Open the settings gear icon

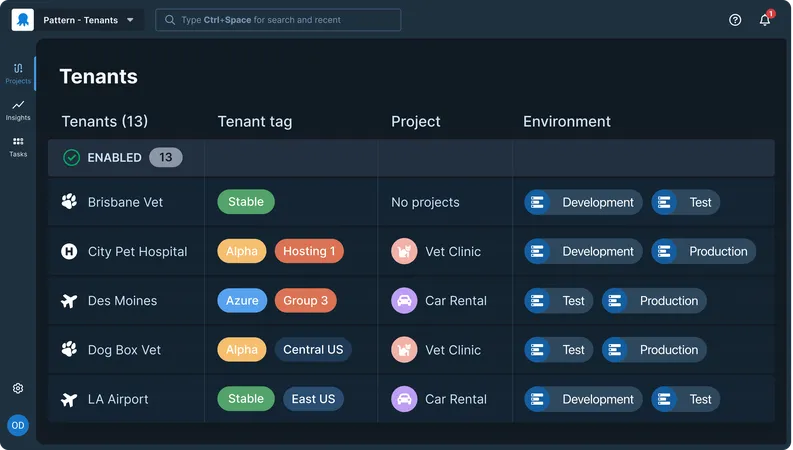pos(18,388)
